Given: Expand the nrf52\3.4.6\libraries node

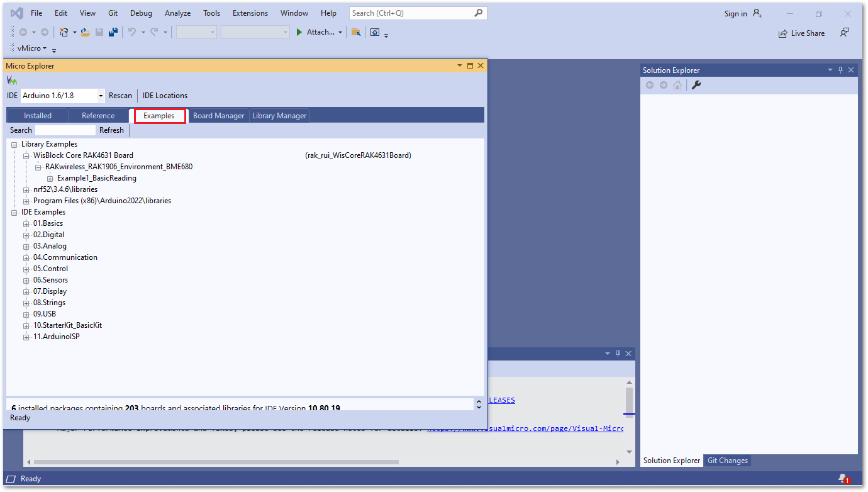Looking at the screenshot, I should tap(26, 189).
